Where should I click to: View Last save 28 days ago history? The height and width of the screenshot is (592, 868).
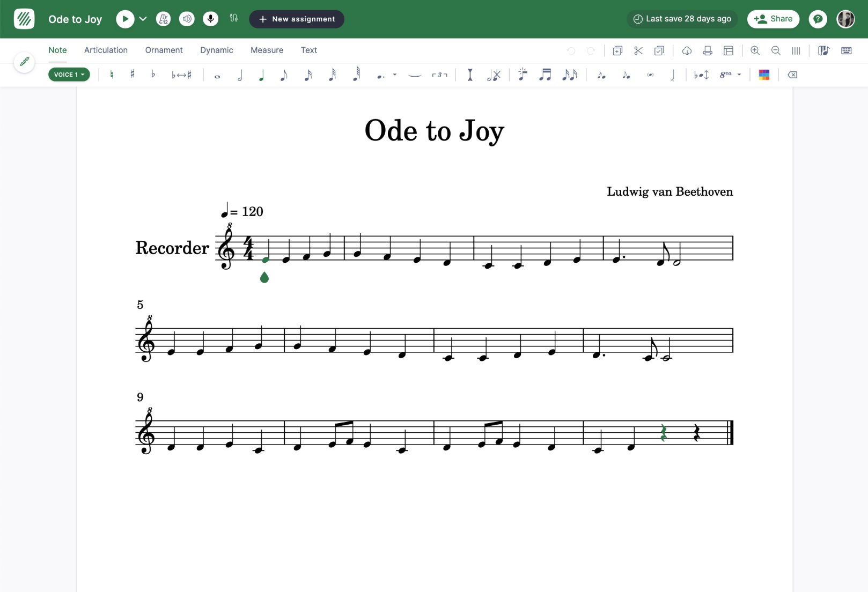682,19
